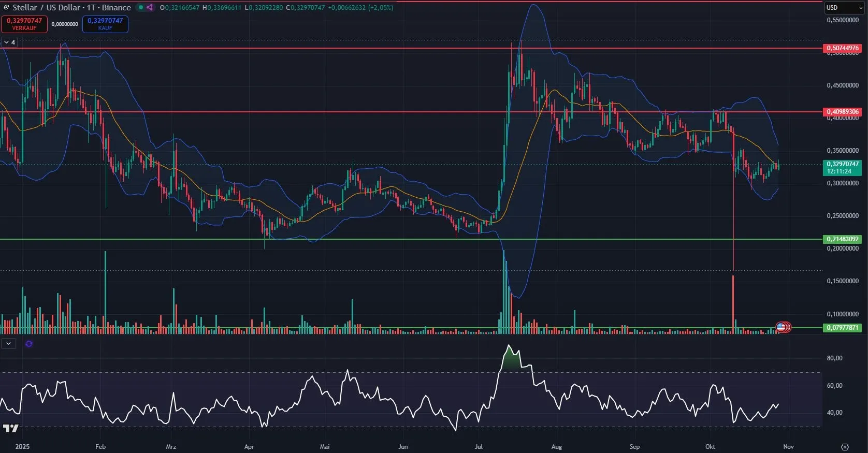This screenshot has width=868, height=453.
Task: Click the US flag economic event marker
Action: (780, 327)
